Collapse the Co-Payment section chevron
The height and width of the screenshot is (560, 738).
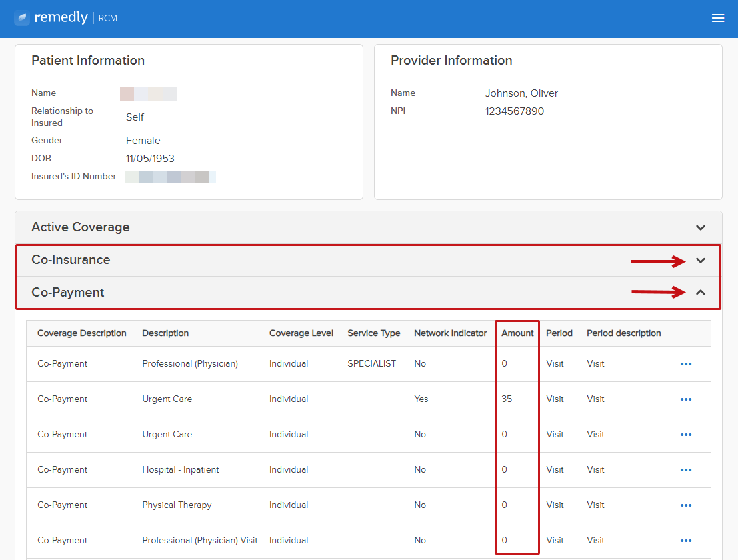[x=701, y=292]
